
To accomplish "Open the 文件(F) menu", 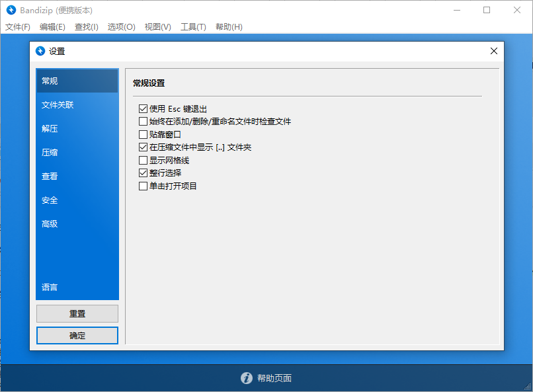I will pyautogui.click(x=18, y=27).
